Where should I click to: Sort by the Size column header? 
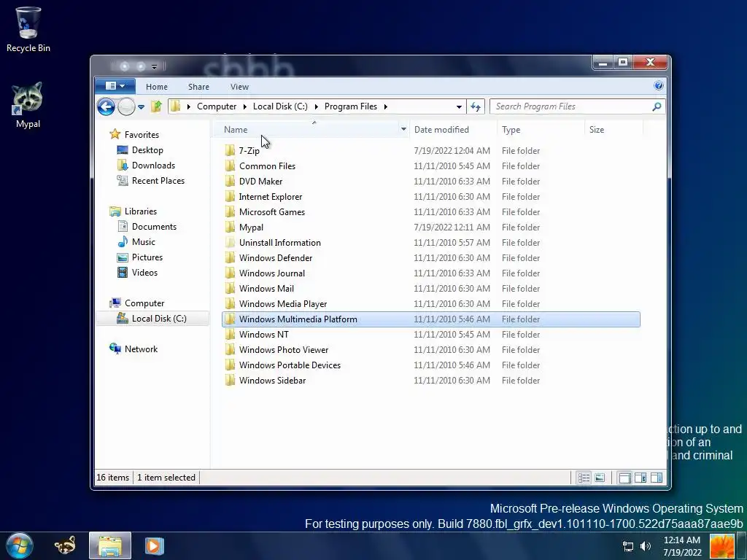pyautogui.click(x=614, y=130)
